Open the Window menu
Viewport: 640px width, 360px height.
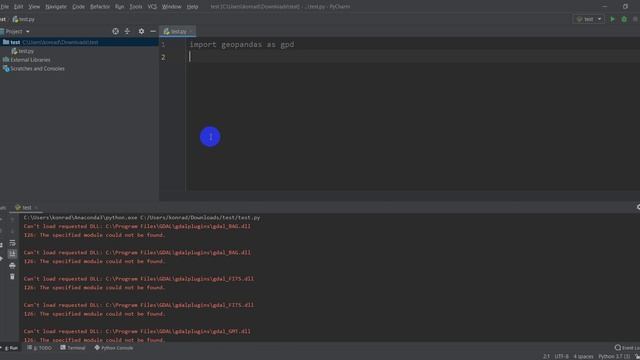tap(171, 7)
